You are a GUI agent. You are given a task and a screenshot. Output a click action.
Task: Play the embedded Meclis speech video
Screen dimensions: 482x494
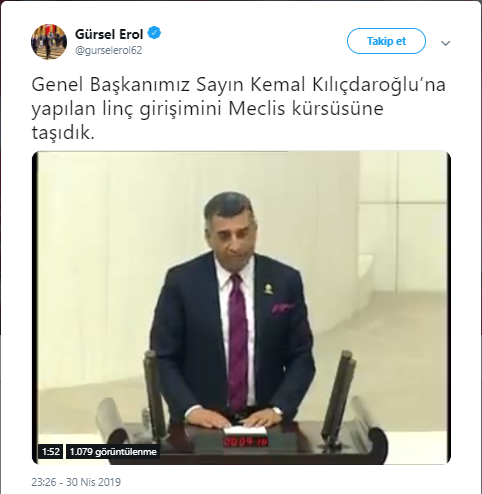click(x=241, y=307)
